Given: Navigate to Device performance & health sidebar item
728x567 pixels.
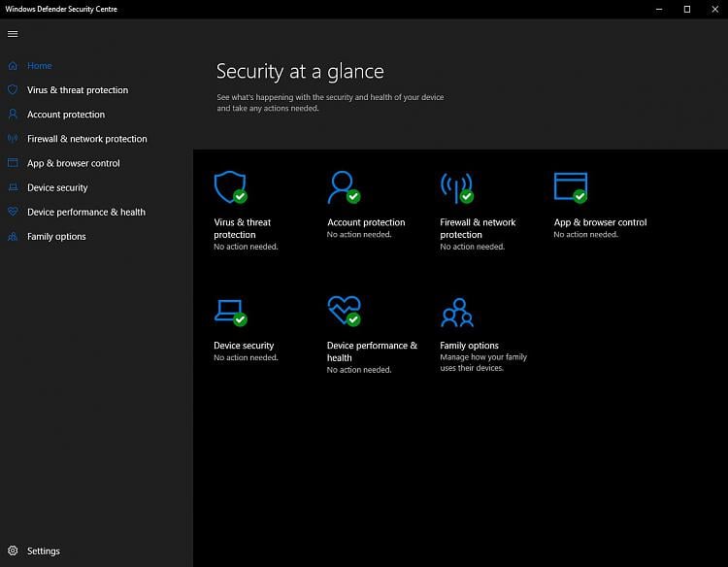Looking at the screenshot, I should pos(86,212).
